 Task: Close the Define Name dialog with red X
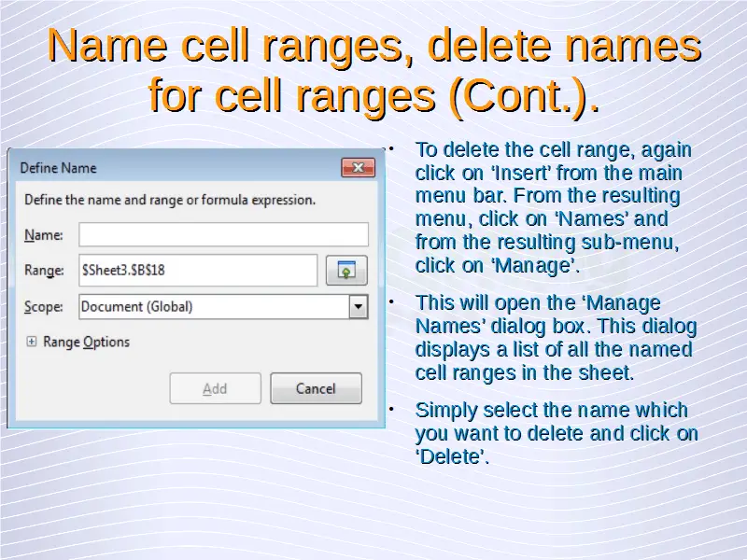[358, 168]
